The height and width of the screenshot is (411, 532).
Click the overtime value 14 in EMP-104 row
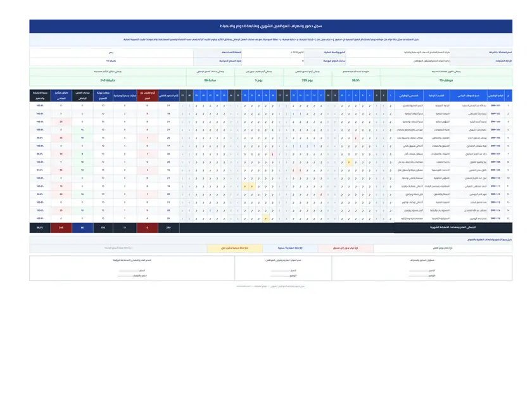(82, 130)
